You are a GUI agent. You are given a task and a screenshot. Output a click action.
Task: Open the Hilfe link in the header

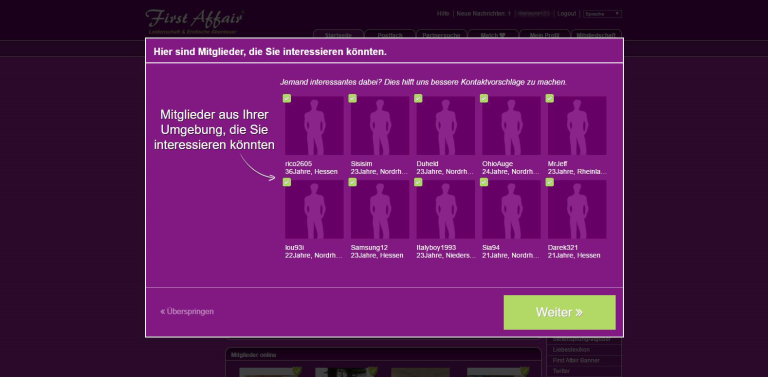point(443,14)
